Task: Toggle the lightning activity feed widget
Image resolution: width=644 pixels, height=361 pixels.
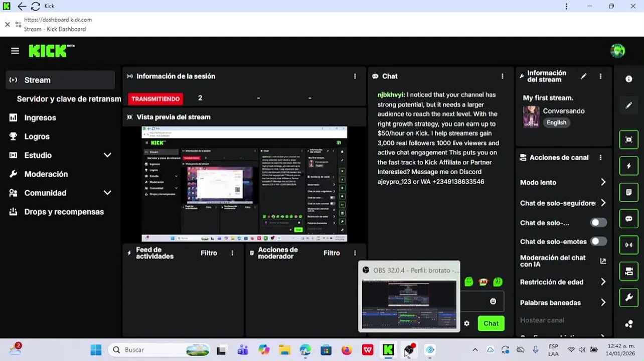Action: click(629, 166)
